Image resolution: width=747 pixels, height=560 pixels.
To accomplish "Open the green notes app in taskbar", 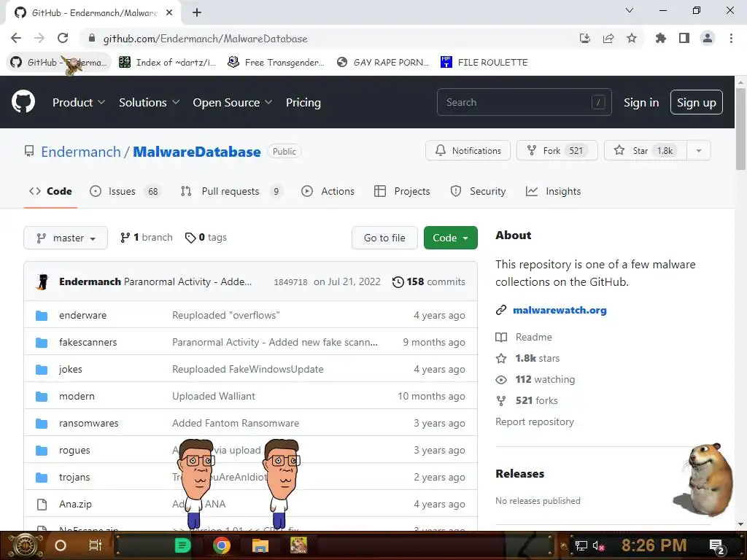I will [182, 545].
